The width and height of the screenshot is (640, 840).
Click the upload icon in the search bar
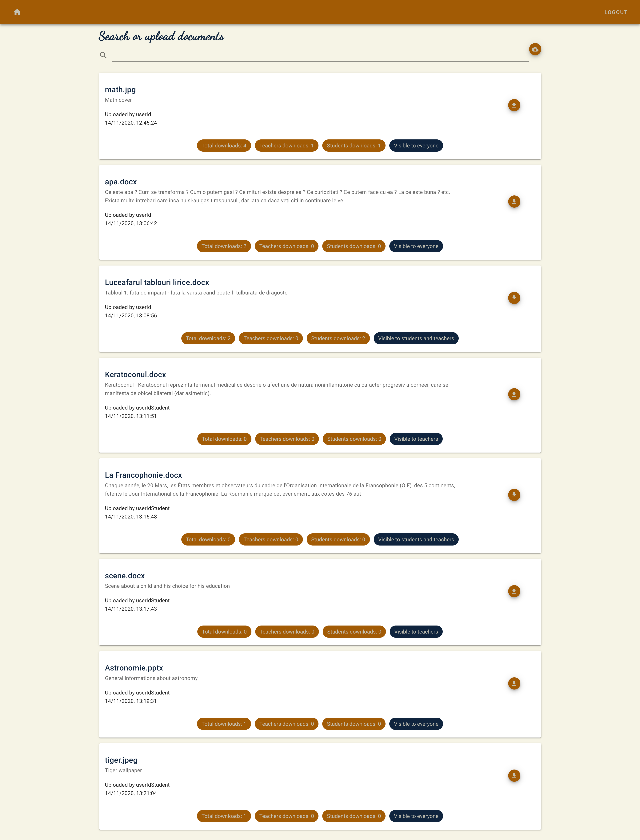(x=534, y=49)
